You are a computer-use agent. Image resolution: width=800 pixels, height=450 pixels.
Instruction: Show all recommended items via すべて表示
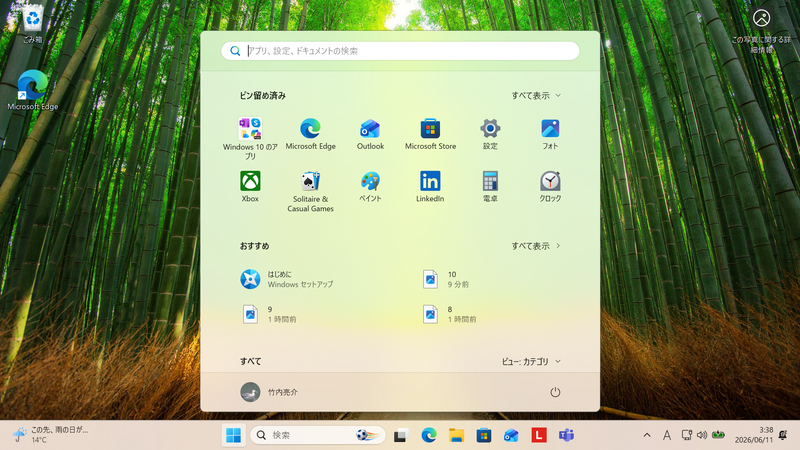click(x=536, y=246)
